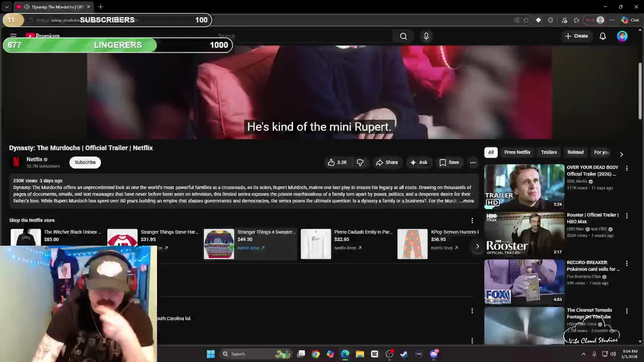Open the YouTube account avatar menu
The width and height of the screenshot is (644, 362).
pyautogui.click(x=622, y=36)
